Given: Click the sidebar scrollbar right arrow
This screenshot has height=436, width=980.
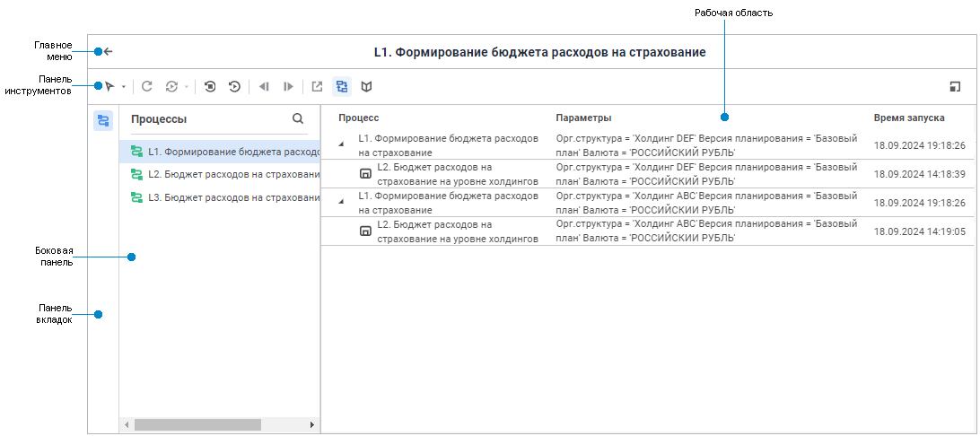Looking at the screenshot, I should click(x=312, y=424).
